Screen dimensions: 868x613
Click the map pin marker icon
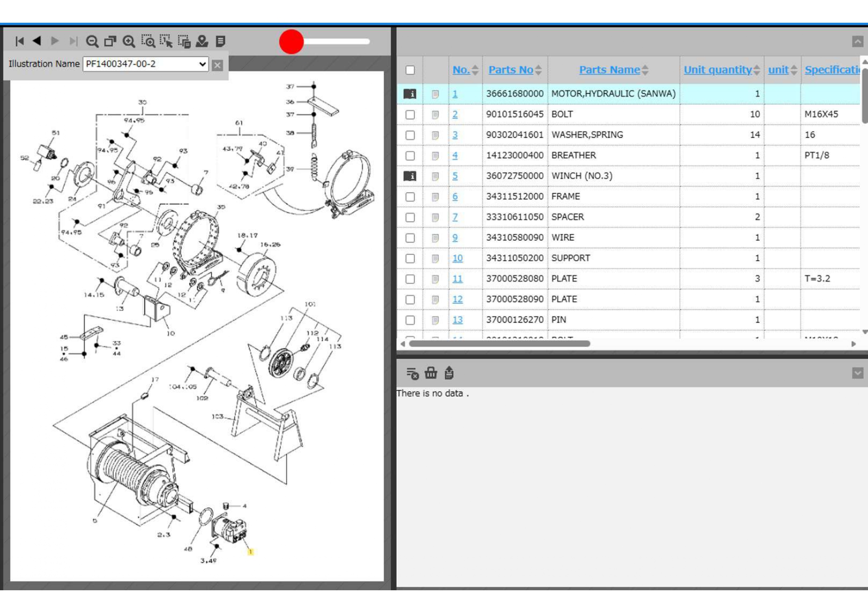[202, 42]
